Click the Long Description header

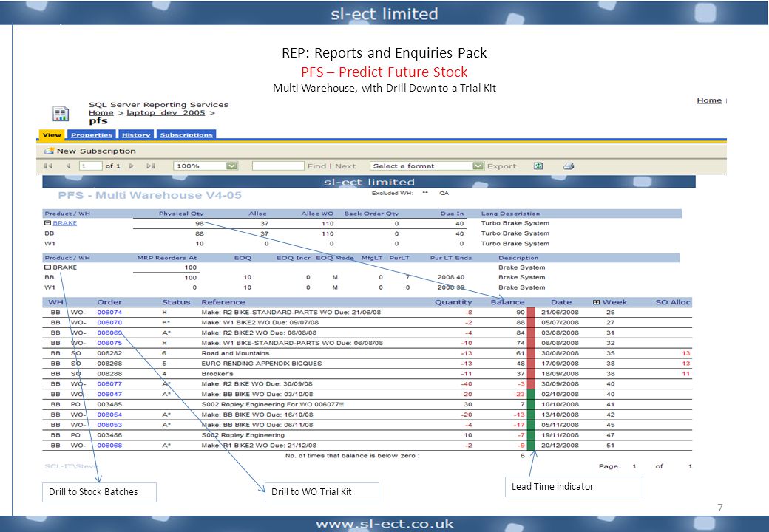(510, 214)
